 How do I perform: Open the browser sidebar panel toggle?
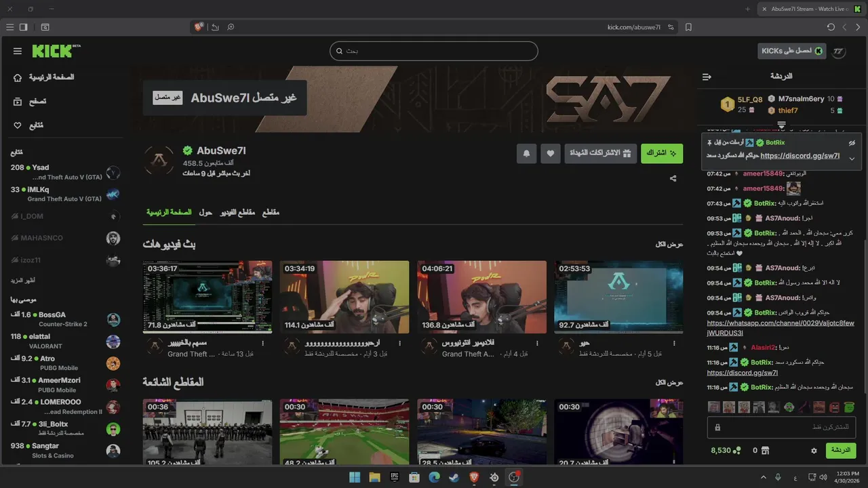[23, 27]
